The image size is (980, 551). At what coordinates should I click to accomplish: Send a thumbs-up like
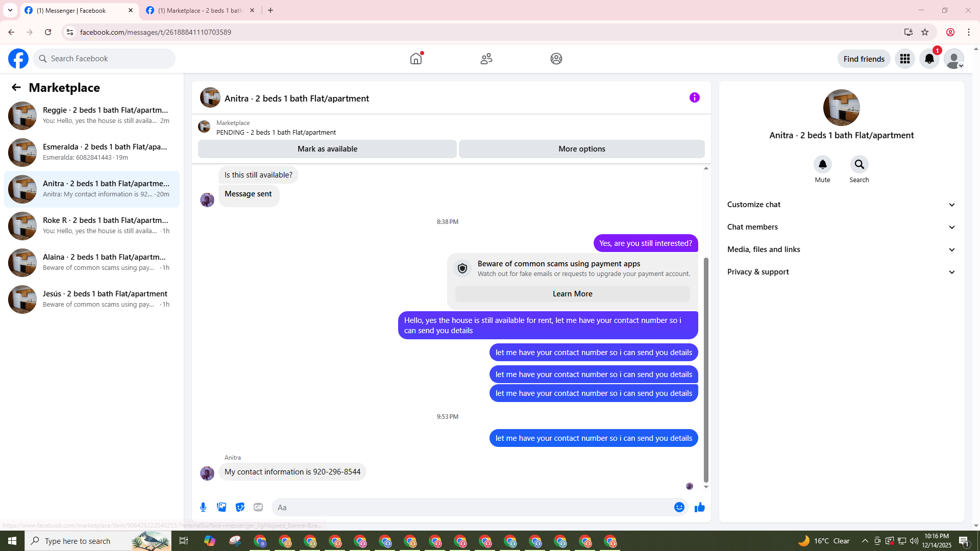[x=699, y=507]
